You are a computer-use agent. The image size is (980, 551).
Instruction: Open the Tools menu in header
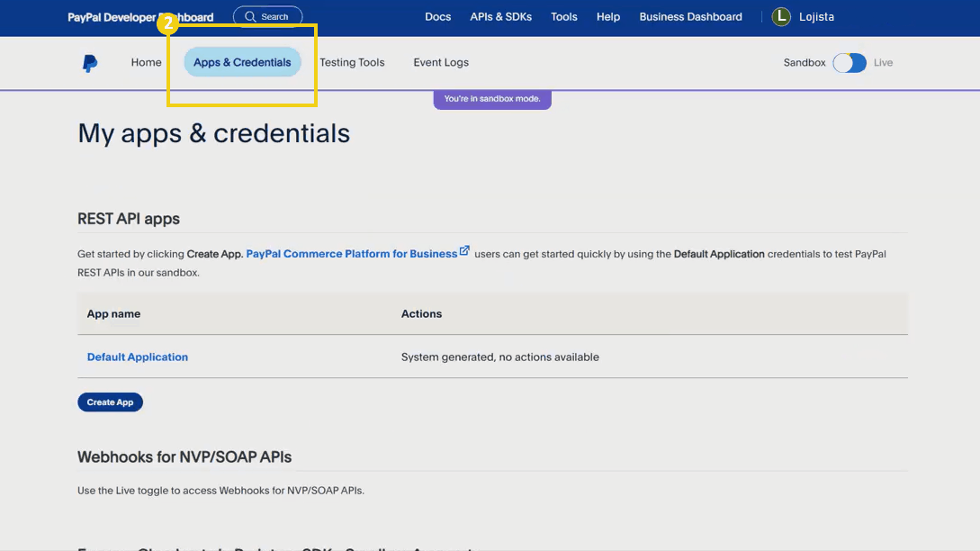point(563,17)
